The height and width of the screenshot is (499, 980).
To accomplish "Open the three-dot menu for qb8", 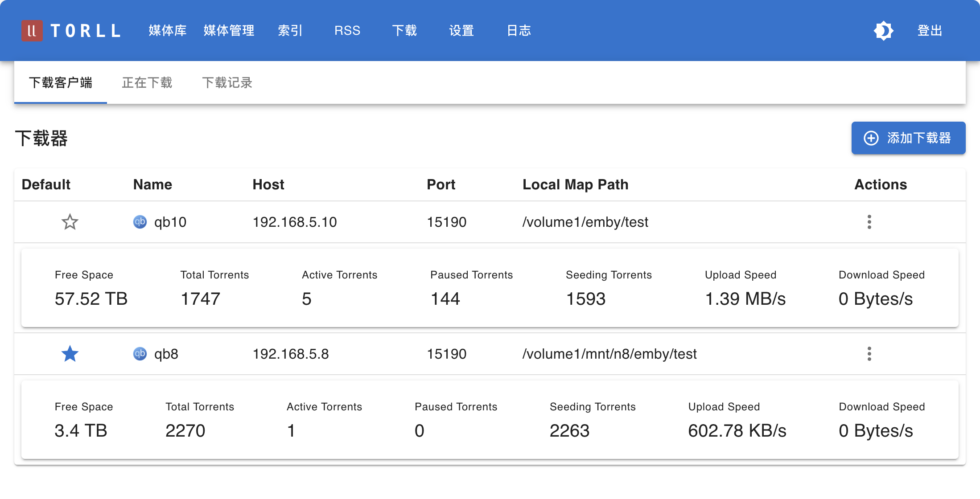I will [x=869, y=354].
